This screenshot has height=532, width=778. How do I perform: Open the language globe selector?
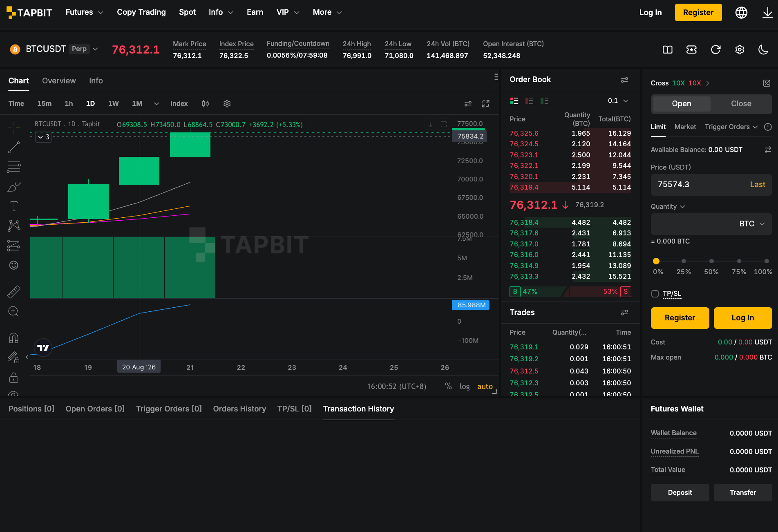click(741, 13)
